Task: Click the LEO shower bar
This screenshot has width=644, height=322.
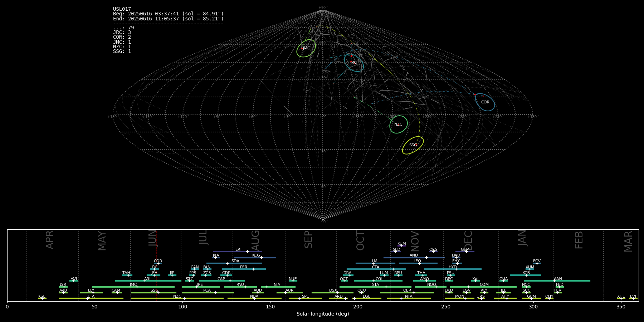Action: coord(418,263)
